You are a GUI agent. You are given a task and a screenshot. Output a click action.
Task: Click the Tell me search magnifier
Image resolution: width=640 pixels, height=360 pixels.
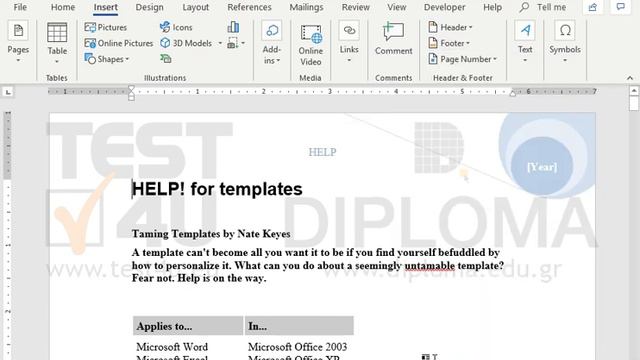pos(524,7)
